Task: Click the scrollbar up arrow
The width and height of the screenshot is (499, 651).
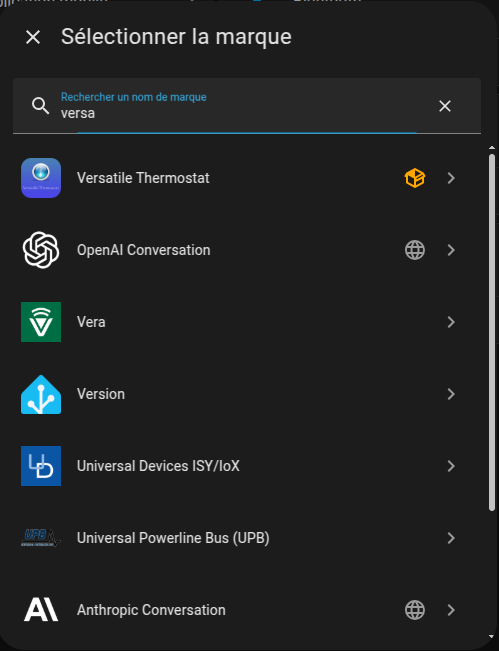Action: point(492,148)
